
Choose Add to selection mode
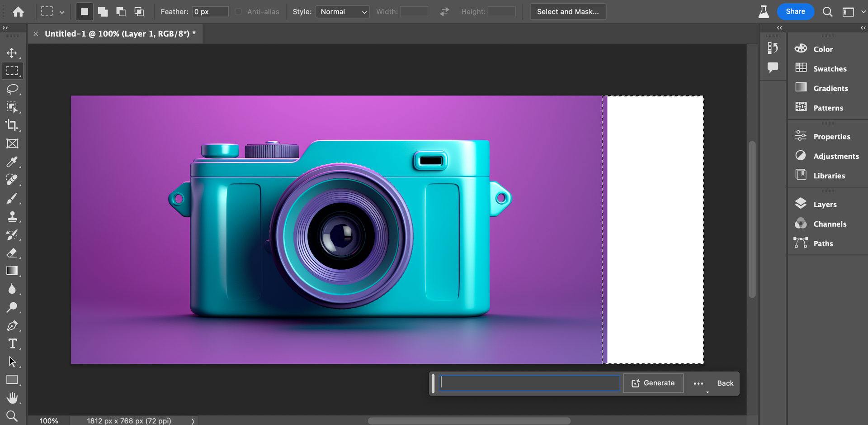pyautogui.click(x=103, y=12)
